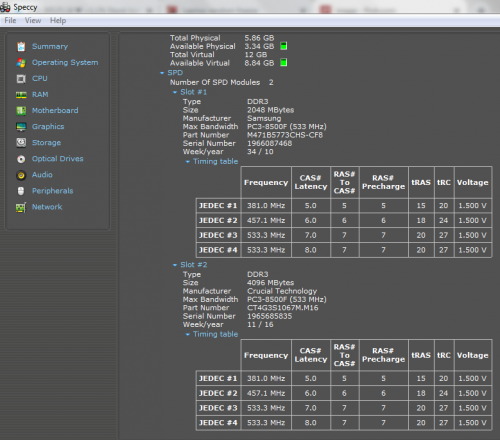
Task: Collapse the SPD section
Action: pos(162,73)
